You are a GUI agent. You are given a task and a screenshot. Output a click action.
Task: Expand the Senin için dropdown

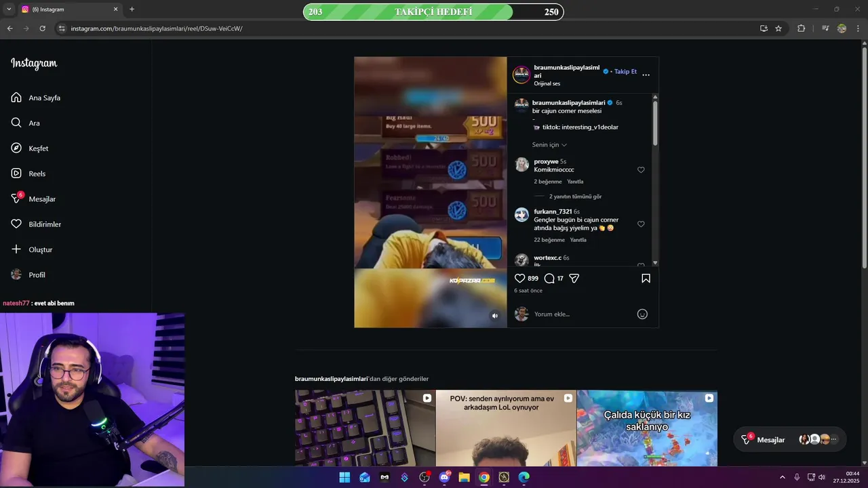(549, 145)
